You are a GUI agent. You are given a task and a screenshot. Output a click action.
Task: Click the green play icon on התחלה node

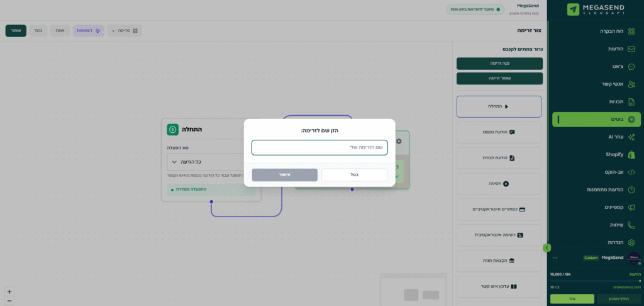click(x=172, y=129)
